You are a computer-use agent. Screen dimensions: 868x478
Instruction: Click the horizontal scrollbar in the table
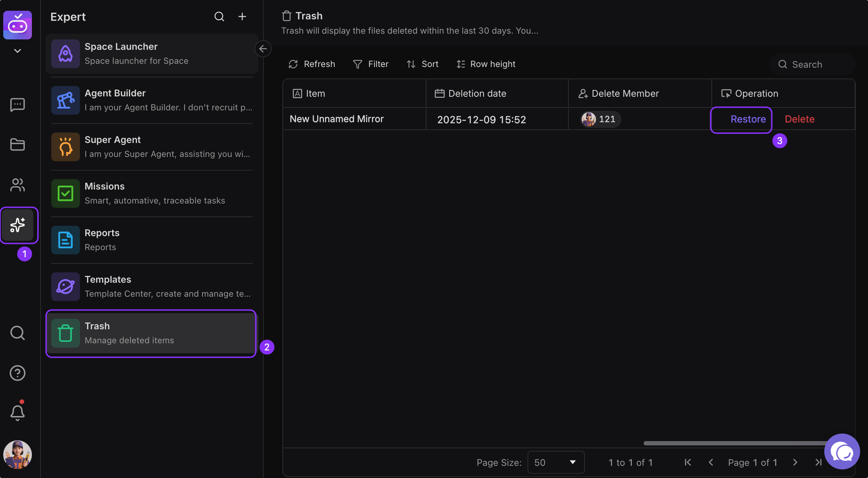coord(735,443)
